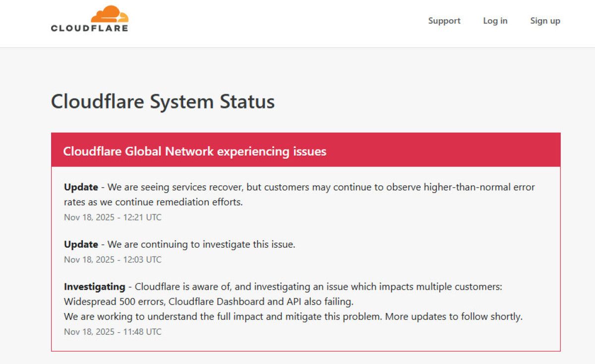Click the first bold Update label
Viewport: 595px width, 364px height.
click(81, 187)
